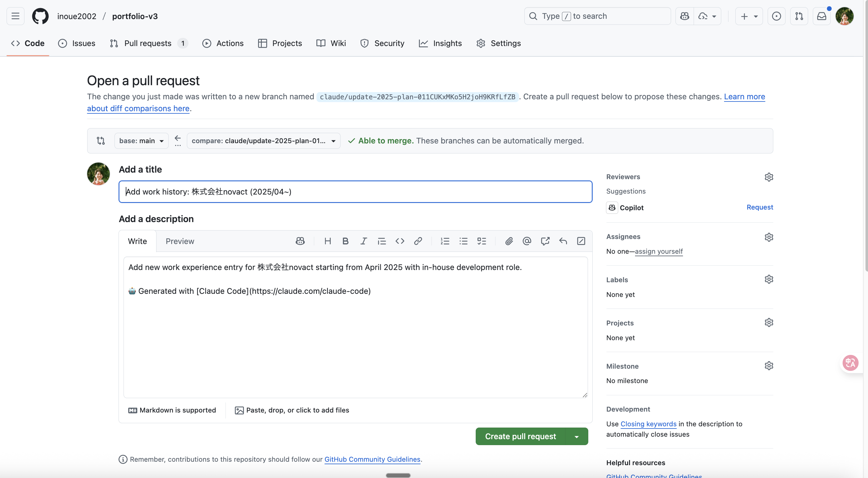This screenshot has height=478, width=868.
Task: Click into the pull request title field
Action: click(x=355, y=192)
